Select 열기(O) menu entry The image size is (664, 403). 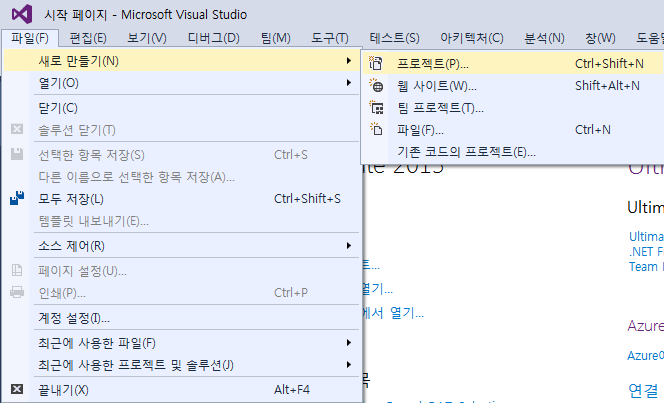click(x=182, y=83)
